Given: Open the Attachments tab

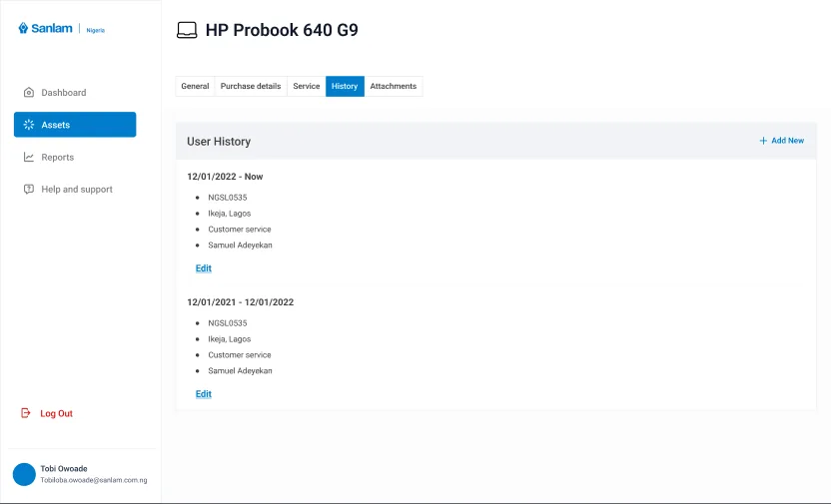Looking at the screenshot, I should [394, 86].
